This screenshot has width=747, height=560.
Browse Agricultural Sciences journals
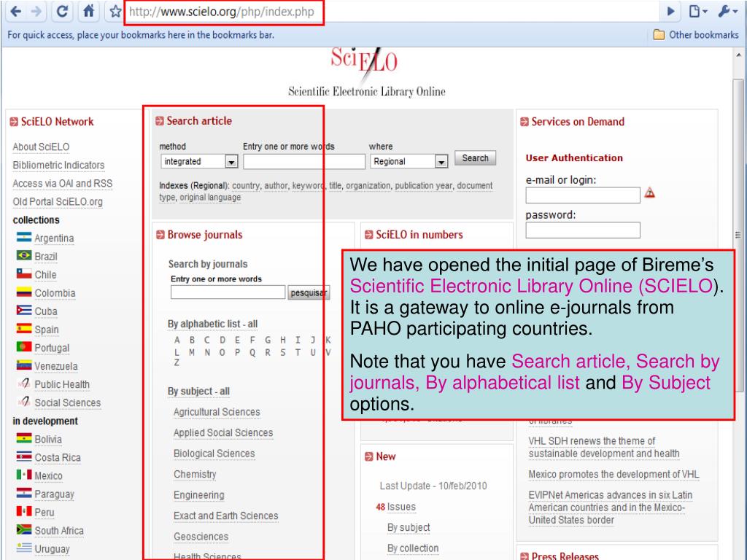click(x=217, y=412)
